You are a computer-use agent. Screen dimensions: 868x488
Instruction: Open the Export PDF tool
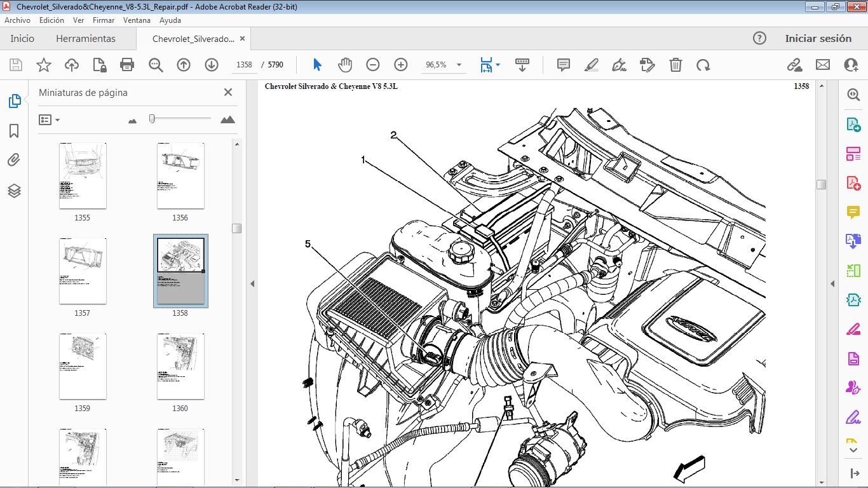point(853,124)
